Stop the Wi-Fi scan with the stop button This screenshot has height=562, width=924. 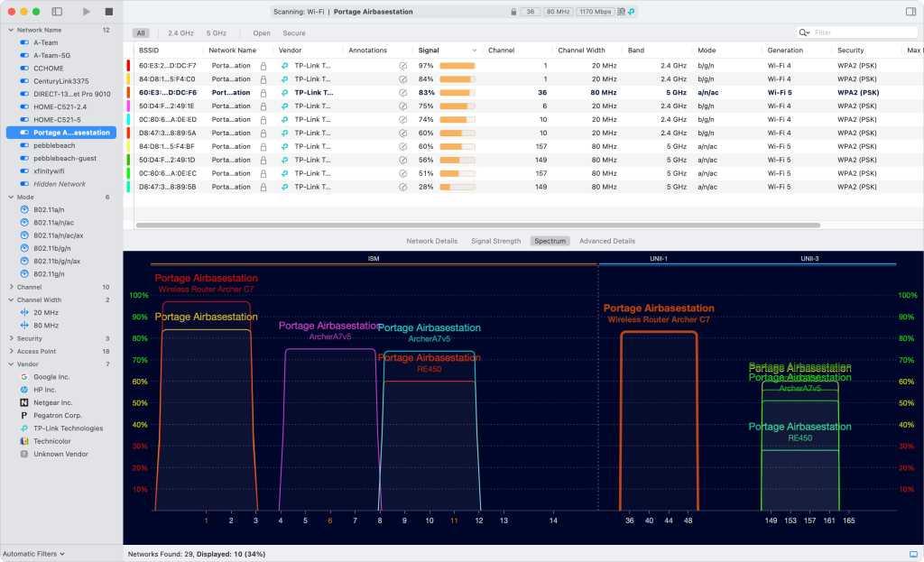(x=109, y=11)
